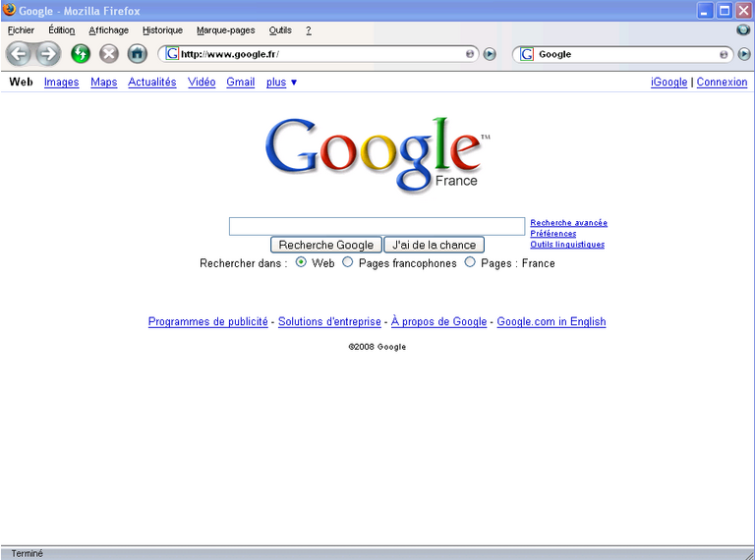This screenshot has width=755, height=560.
Task: Open the address bar history dropdown
Action: pyautogui.click(x=470, y=54)
